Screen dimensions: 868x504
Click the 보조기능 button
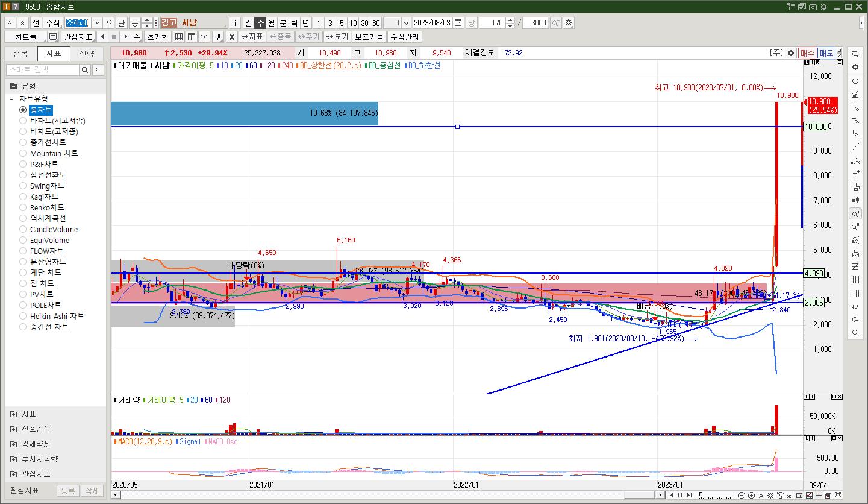point(368,37)
